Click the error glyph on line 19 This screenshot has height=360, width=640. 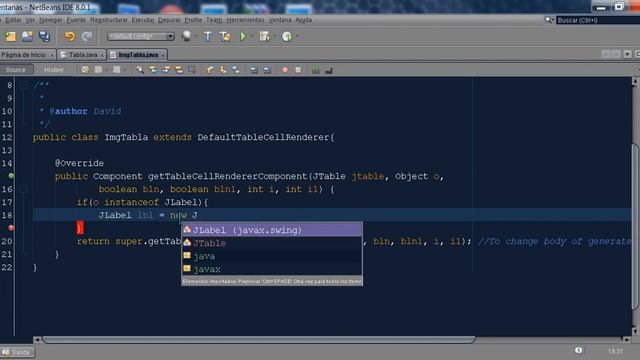click(x=11, y=228)
